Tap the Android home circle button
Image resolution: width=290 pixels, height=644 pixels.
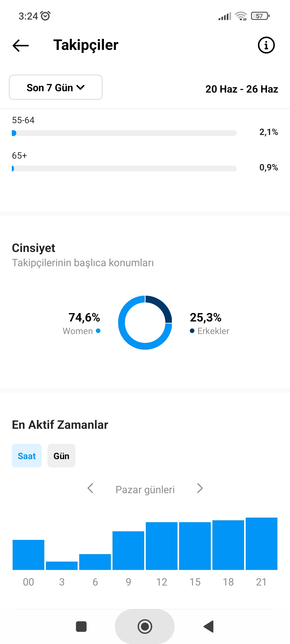click(x=145, y=627)
